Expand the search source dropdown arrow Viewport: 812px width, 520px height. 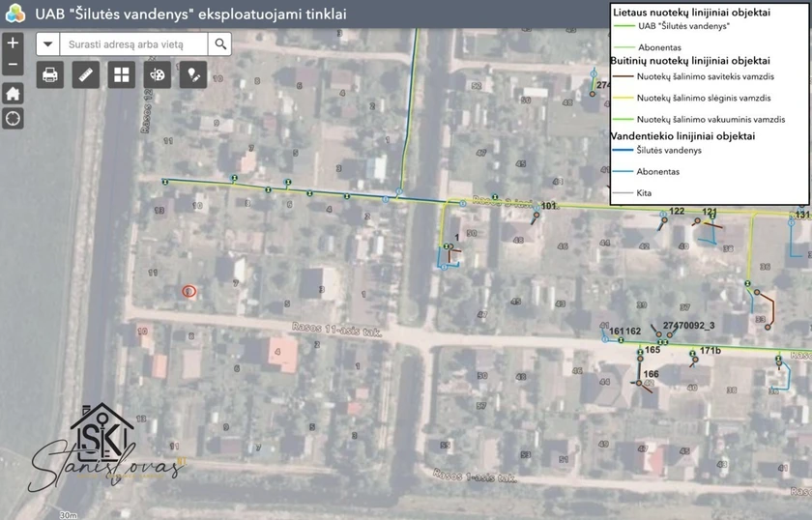point(47,44)
